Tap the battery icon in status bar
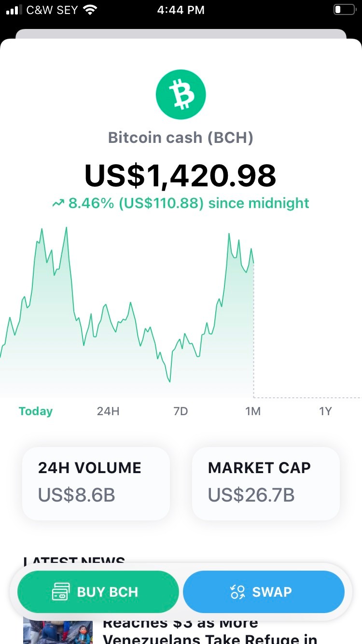The image size is (362, 644). [x=344, y=10]
